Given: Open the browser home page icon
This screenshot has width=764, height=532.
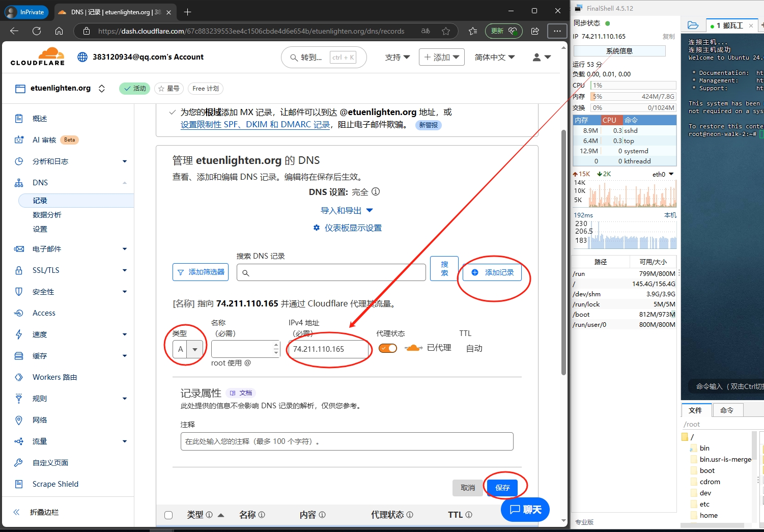Looking at the screenshot, I should [59, 31].
